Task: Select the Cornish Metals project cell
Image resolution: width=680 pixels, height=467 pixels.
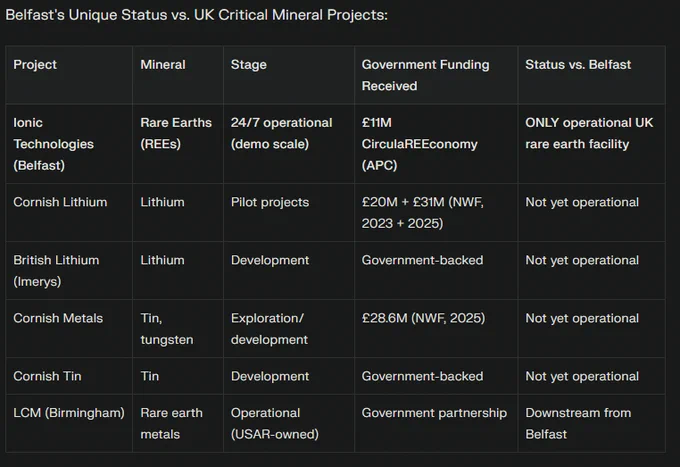Action: 69,329
